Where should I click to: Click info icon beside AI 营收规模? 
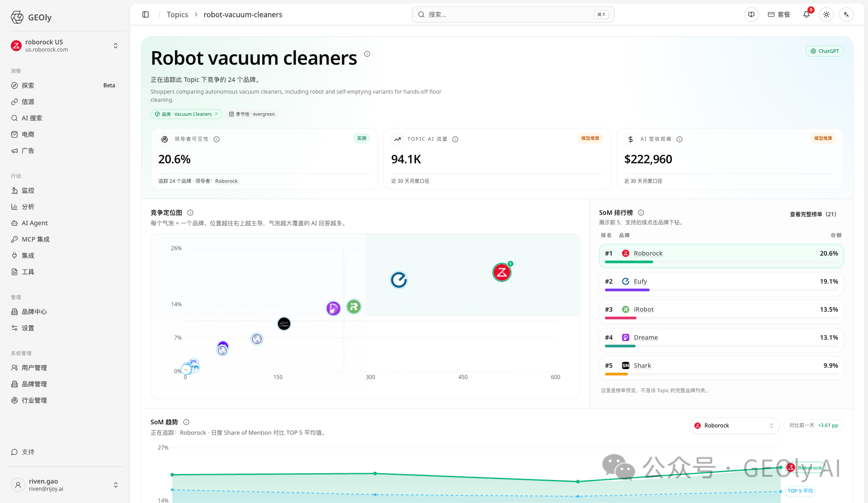pos(679,139)
